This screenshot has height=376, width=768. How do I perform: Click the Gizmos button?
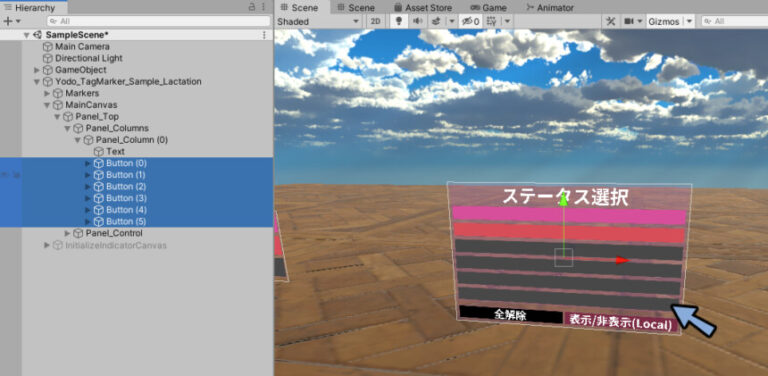664,22
